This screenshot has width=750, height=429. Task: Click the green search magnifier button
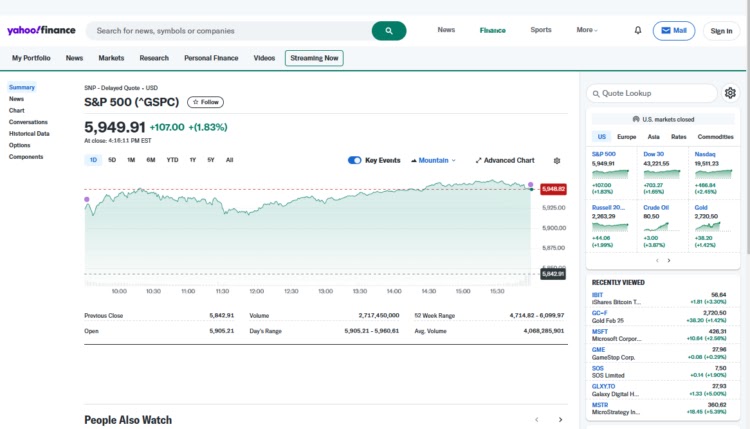coord(388,31)
